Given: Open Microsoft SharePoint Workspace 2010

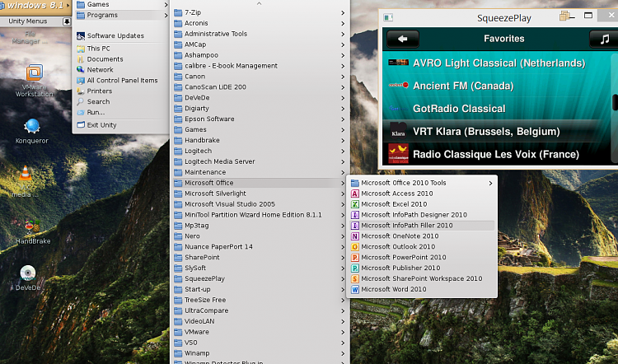Looking at the screenshot, I should click(x=421, y=278).
